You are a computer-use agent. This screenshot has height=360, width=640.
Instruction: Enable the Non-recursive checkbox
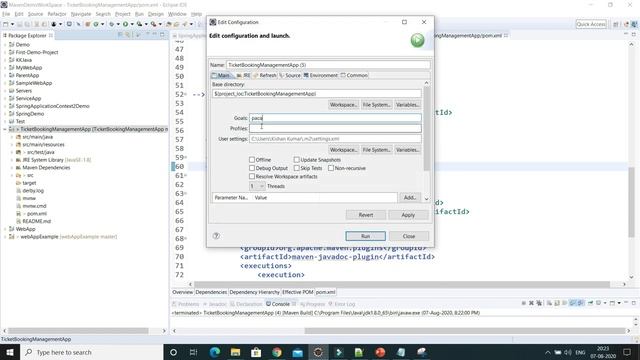tap(331, 168)
